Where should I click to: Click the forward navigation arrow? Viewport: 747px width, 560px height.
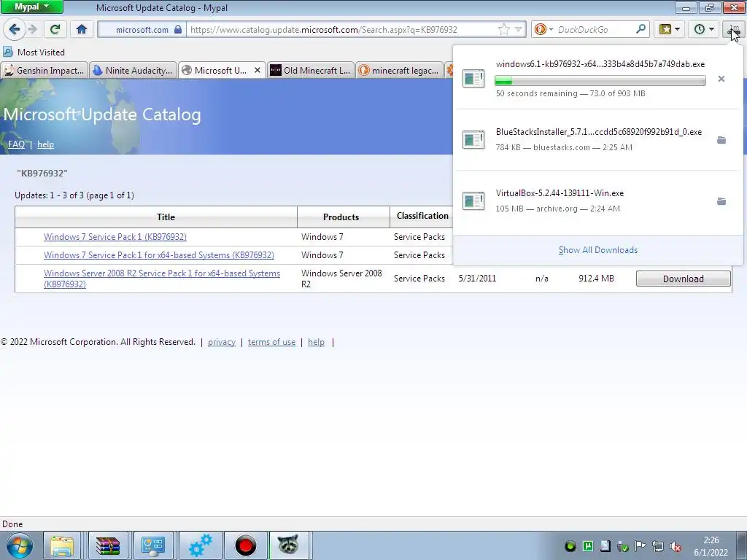point(32,29)
